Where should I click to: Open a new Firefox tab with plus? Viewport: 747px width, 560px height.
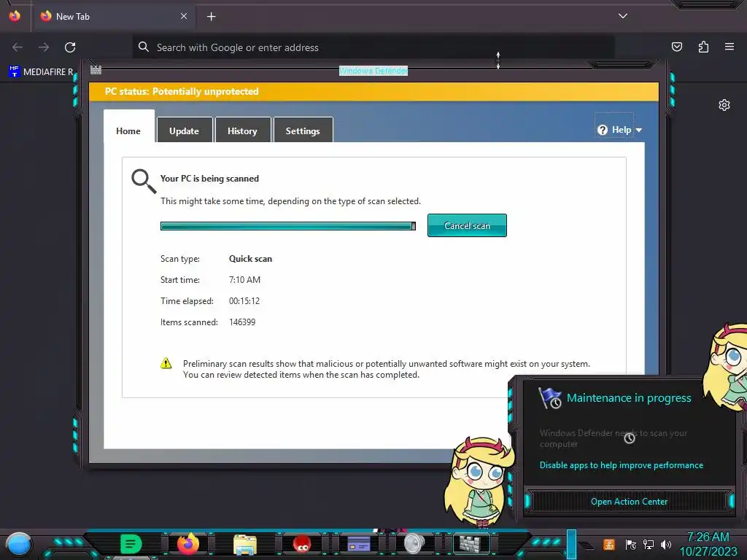click(x=211, y=17)
